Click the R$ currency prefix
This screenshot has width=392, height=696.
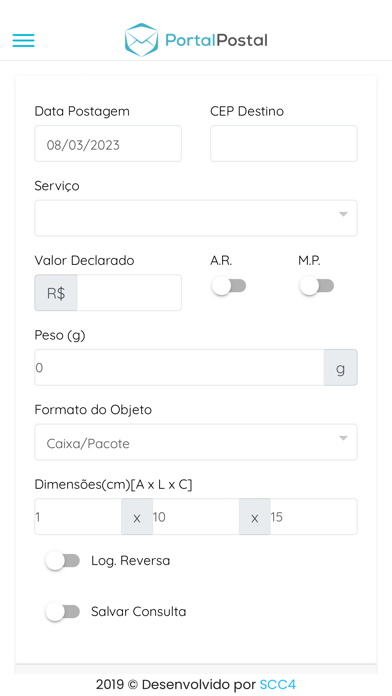coord(56,293)
